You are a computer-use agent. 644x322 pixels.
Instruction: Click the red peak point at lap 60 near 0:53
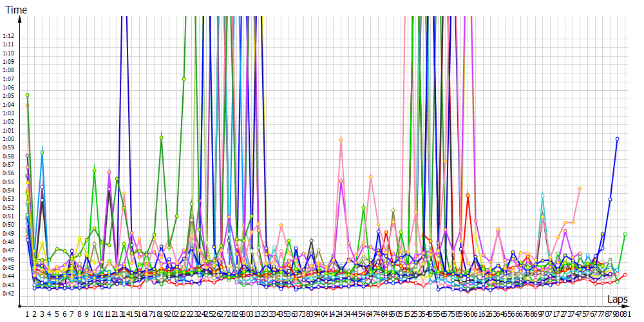(468, 195)
